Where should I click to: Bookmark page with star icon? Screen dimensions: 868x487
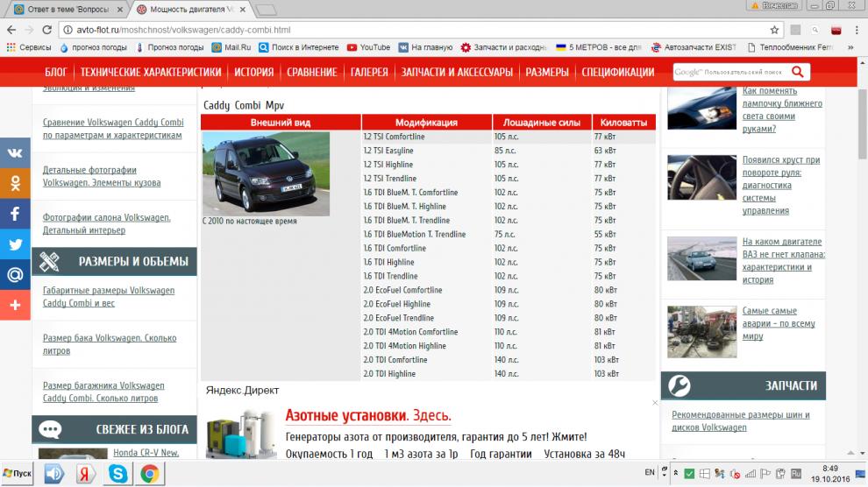point(774,30)
